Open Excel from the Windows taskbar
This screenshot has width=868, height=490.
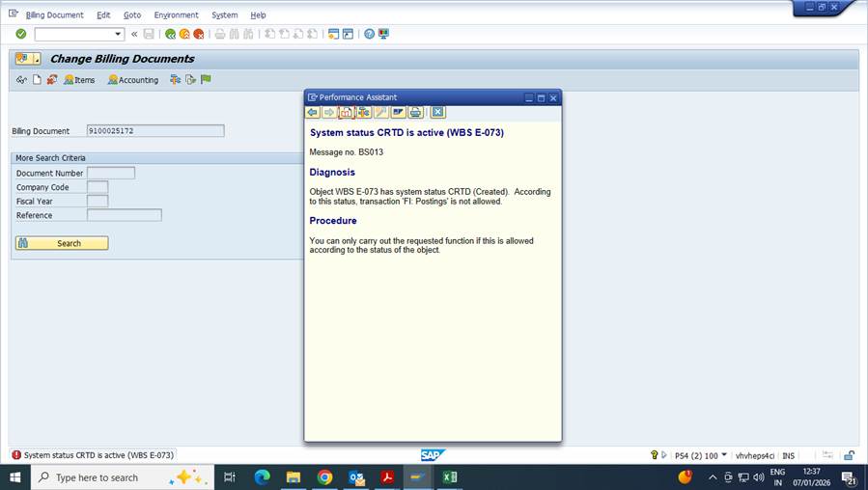click(x=449, y=477)
